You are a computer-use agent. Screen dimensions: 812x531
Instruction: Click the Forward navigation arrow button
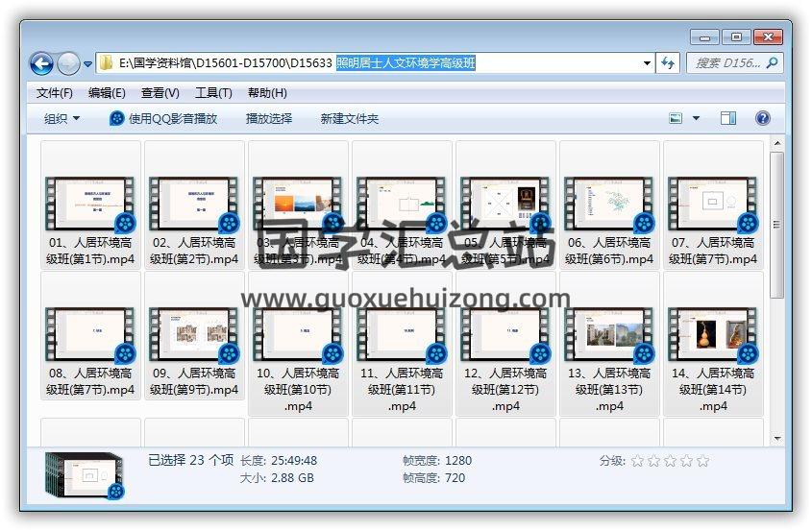click(x=68, y=63)
